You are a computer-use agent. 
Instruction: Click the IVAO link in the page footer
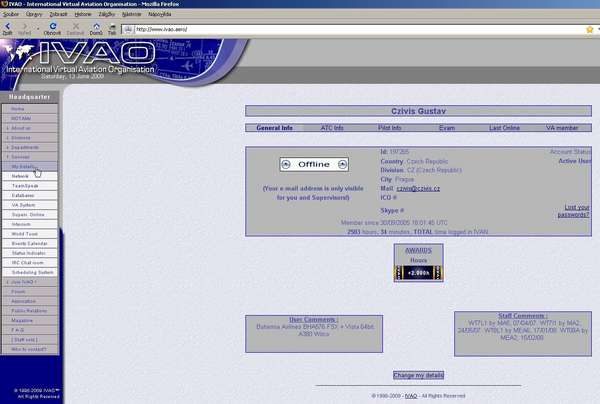tap(411, 396)
